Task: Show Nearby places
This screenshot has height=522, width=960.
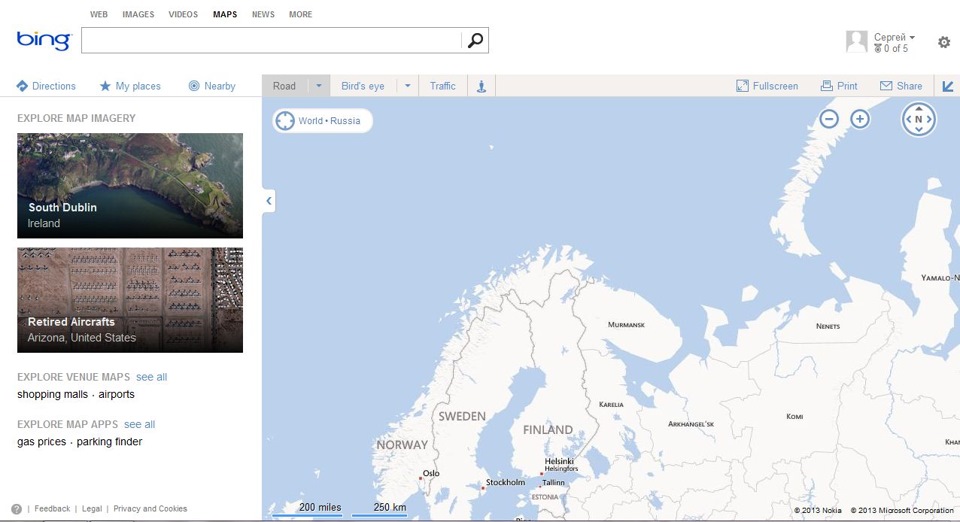Action: point(212,86)
